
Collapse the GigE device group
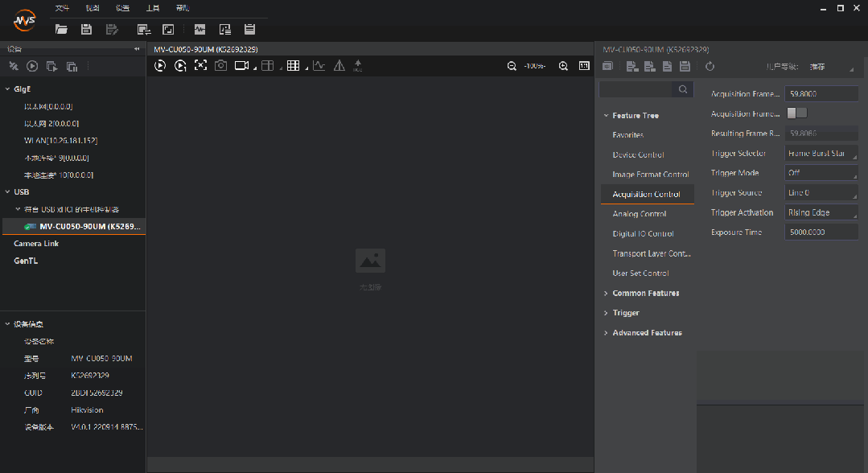[7, 89]
